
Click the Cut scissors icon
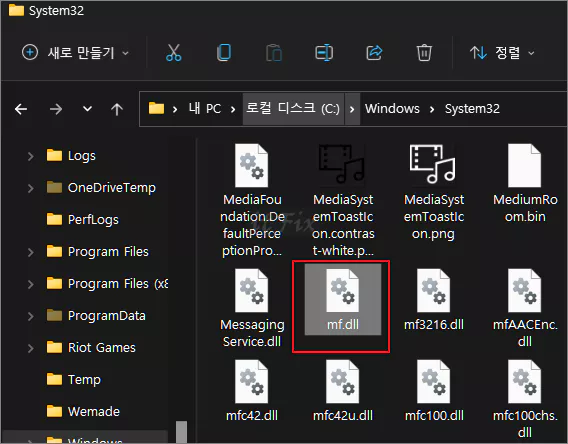coord(174,53)
